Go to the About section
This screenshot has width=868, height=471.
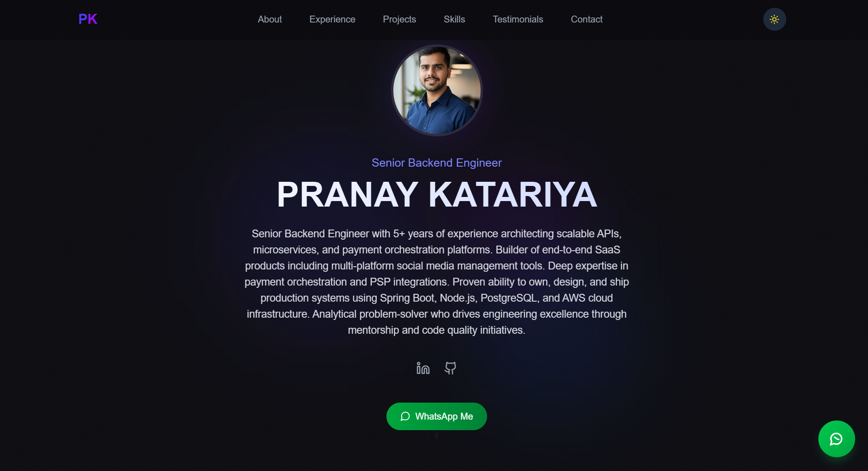point(270,19)
